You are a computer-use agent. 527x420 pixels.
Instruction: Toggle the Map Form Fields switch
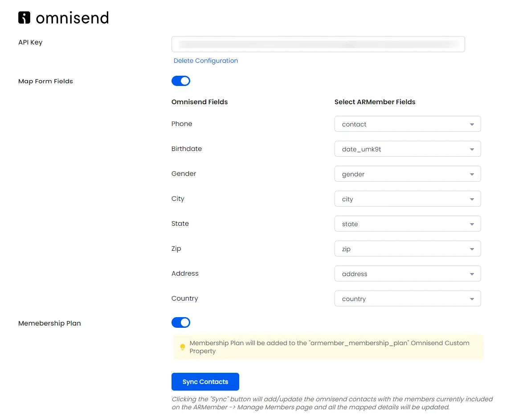181,81
